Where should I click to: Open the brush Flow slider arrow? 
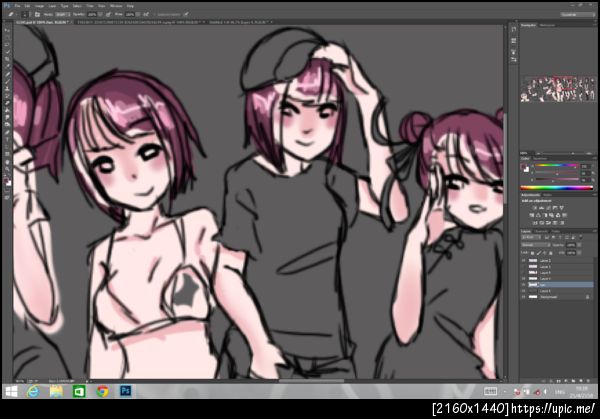point(138,14)
